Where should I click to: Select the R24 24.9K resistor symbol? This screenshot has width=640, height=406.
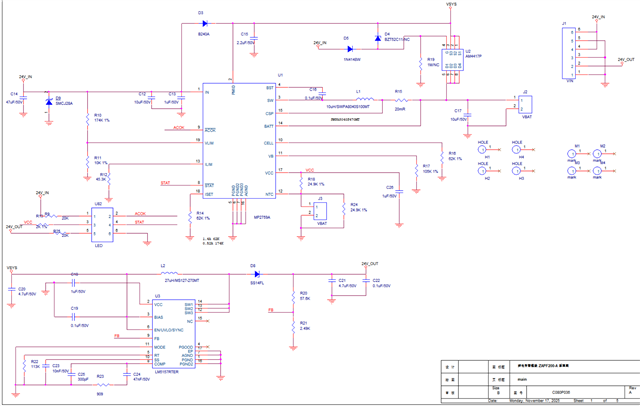click(x=344, y=208)
